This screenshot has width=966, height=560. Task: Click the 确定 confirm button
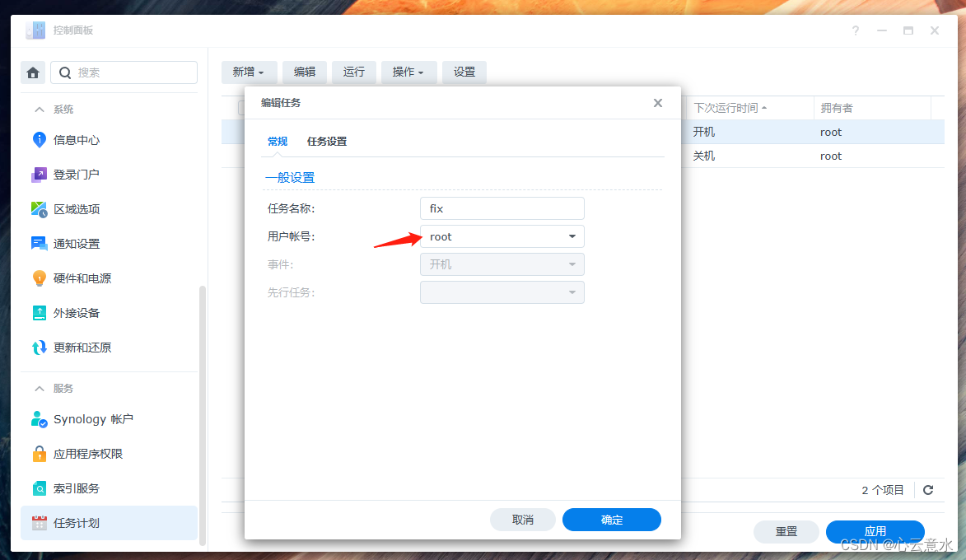tap(611, 520)
